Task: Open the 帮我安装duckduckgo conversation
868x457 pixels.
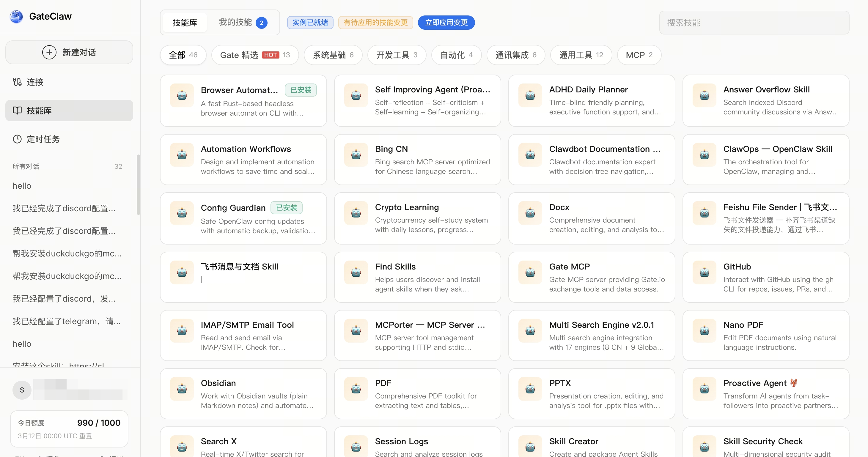Action: click(x=67, y=253)
